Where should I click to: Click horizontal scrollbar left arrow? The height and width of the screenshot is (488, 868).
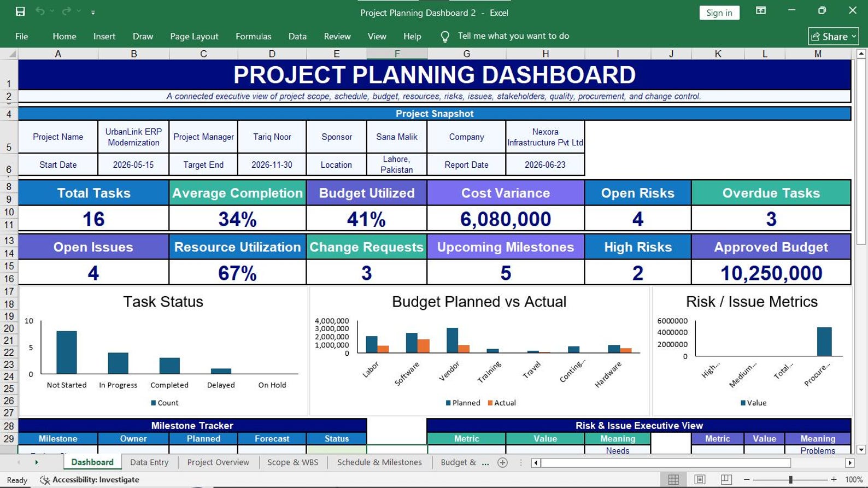[x=536, y=463]
